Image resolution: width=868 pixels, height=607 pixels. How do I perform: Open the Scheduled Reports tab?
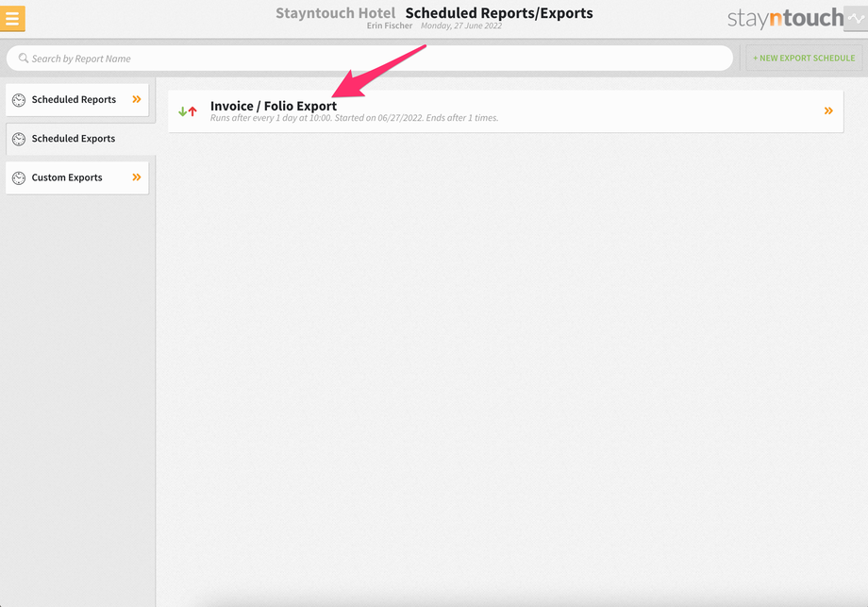click(77, 100)
